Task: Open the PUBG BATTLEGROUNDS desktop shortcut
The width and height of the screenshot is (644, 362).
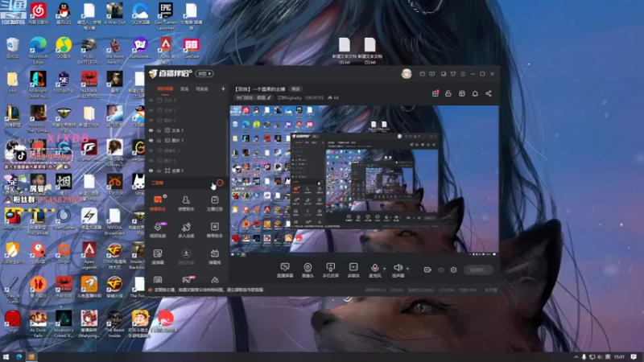Action: 89,51
